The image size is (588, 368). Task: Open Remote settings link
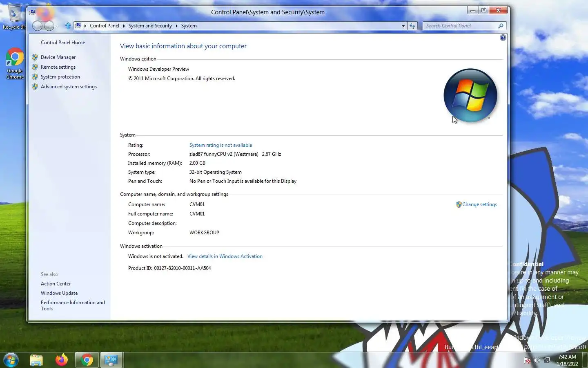tap(58, 67)
